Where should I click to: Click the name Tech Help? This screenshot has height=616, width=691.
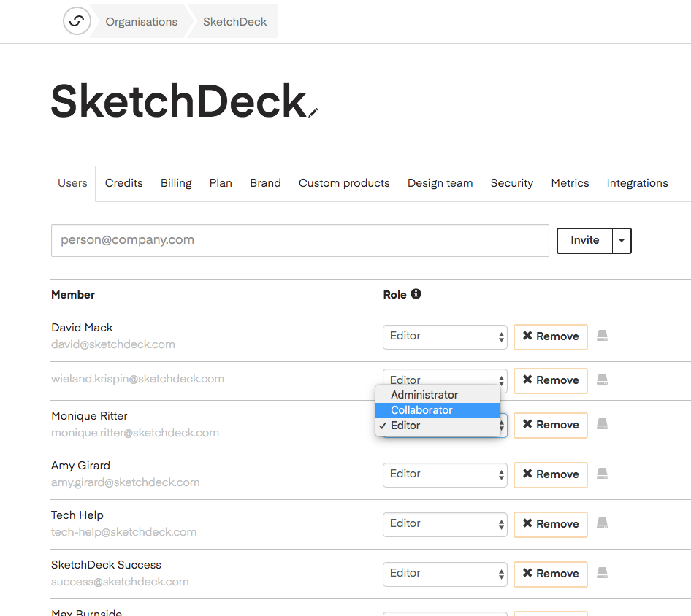tap(77, 515)
